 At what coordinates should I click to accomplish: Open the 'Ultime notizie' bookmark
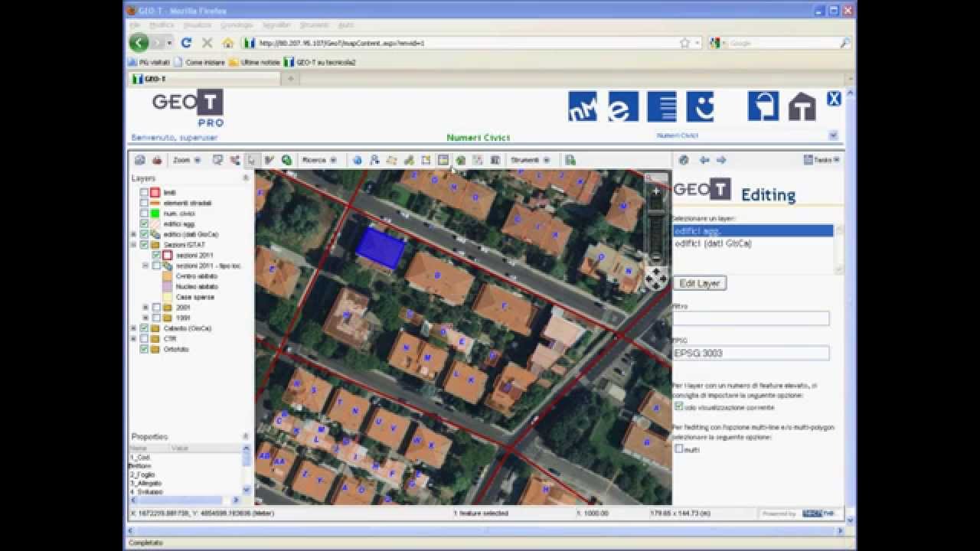click(255, 62)
